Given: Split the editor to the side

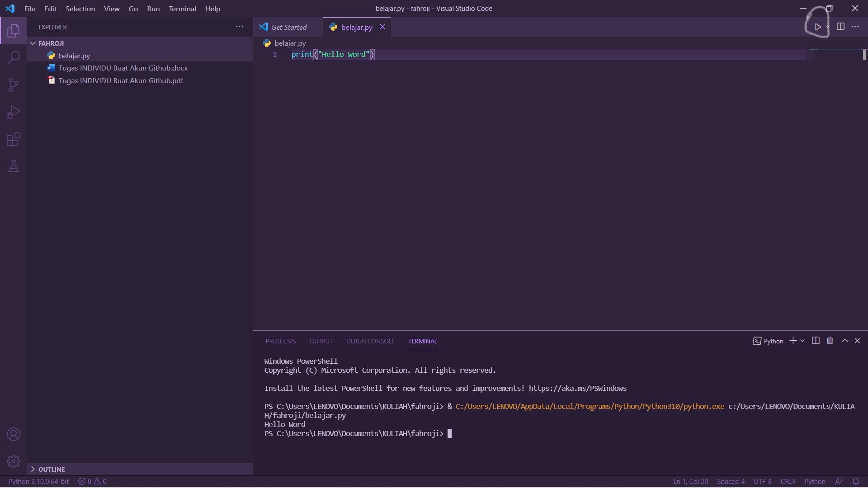Looking at the screenshot, I should [840, 27].
